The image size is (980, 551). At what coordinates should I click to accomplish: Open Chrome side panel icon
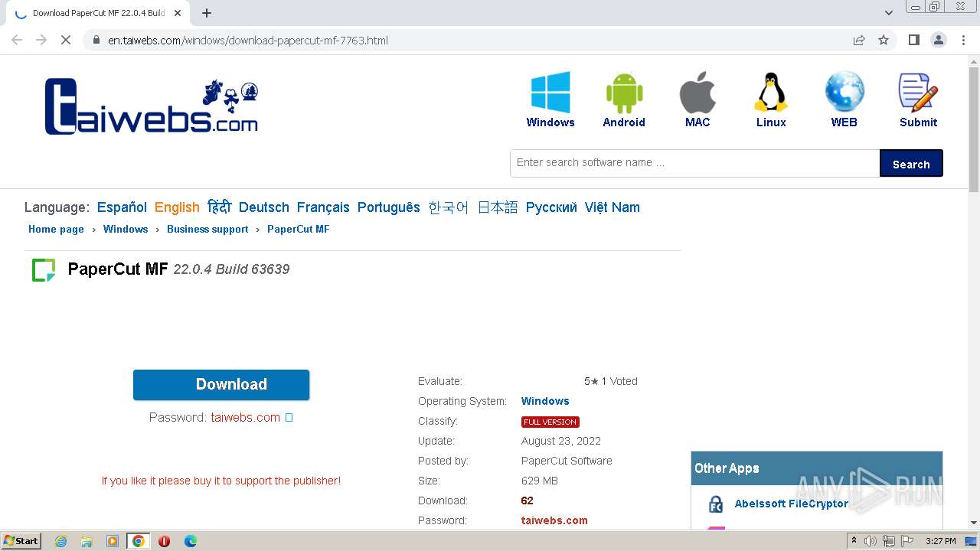(913, 40)
